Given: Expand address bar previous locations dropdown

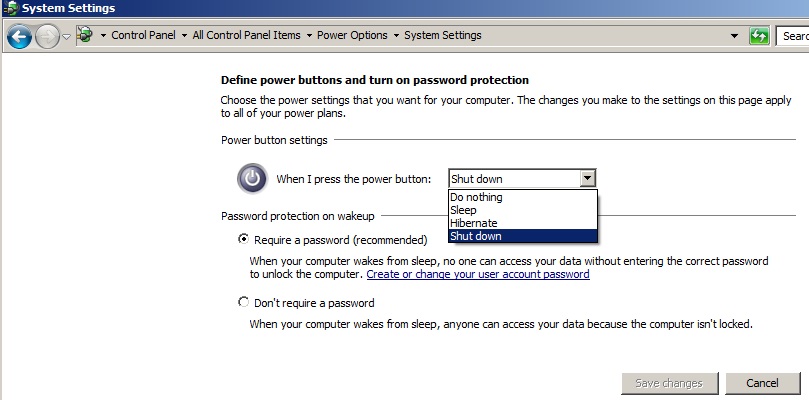Looking at the screenshot, I should pos(734,36).
